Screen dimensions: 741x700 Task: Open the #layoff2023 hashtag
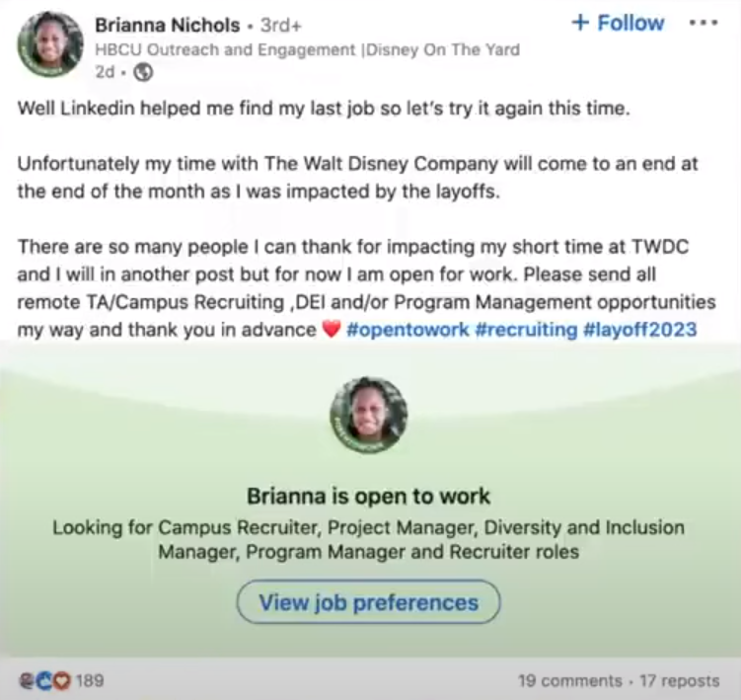coord(640,329)
